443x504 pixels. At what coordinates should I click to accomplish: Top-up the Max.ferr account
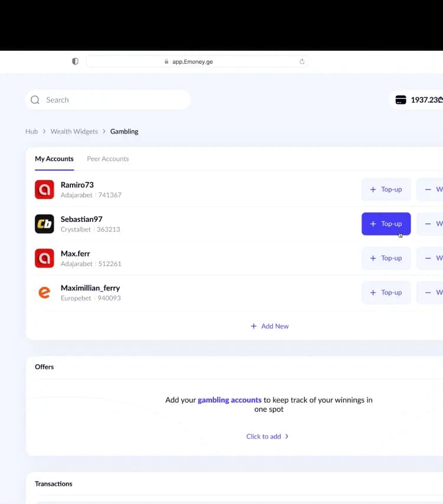tap(386, 258)
